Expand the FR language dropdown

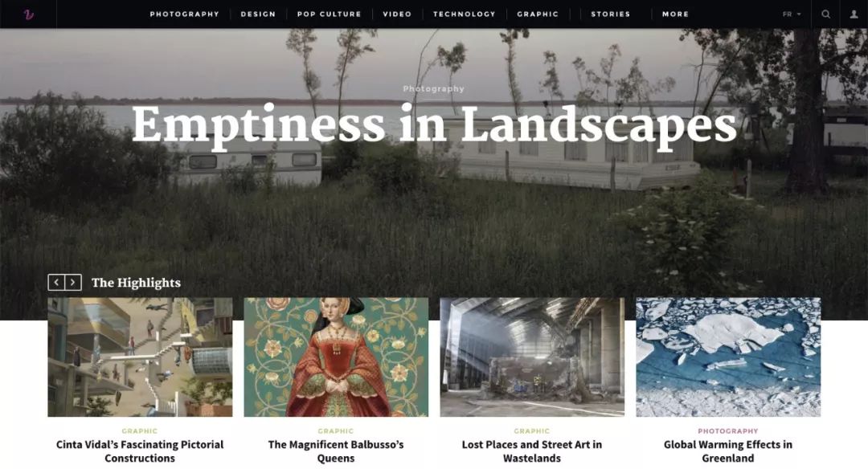[x=792, y=14]
